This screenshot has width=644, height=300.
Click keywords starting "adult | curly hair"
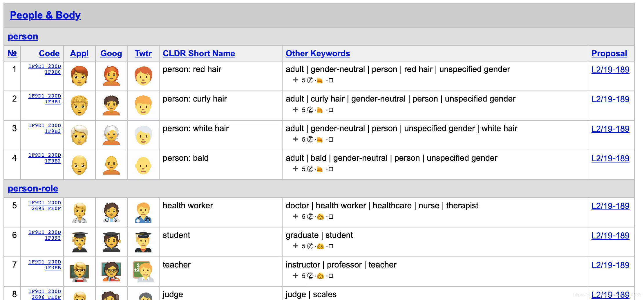coord(401,99)
